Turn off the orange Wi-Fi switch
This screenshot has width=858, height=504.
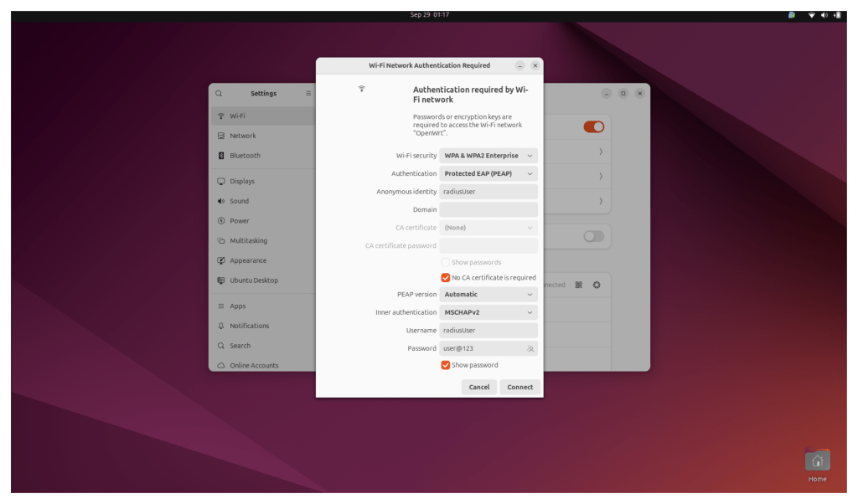(593, 126)
